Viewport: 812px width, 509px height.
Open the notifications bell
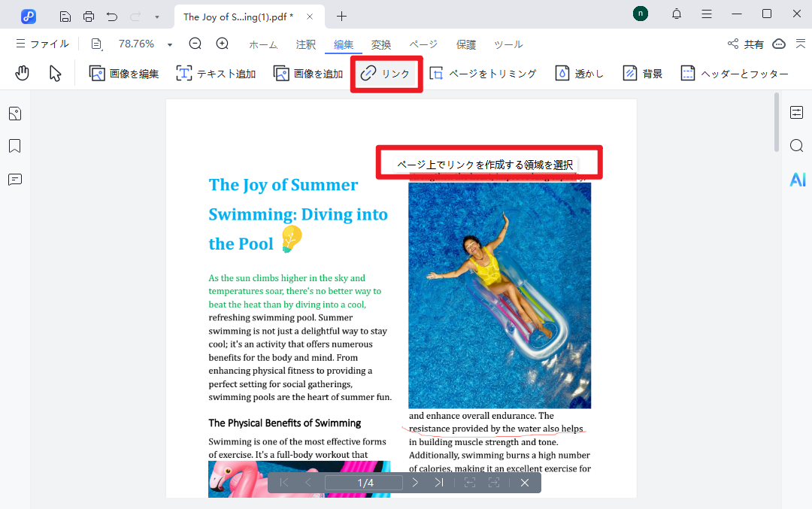(677, 14)
